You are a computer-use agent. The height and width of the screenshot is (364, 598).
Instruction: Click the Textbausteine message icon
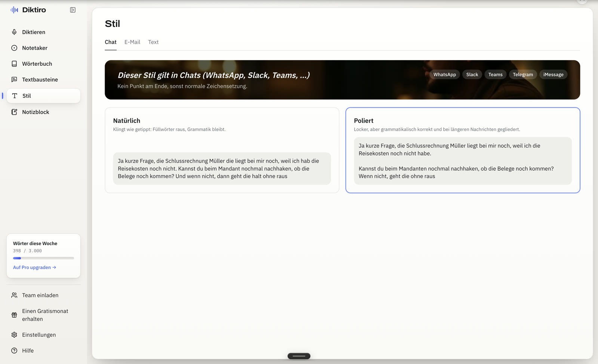14,80
